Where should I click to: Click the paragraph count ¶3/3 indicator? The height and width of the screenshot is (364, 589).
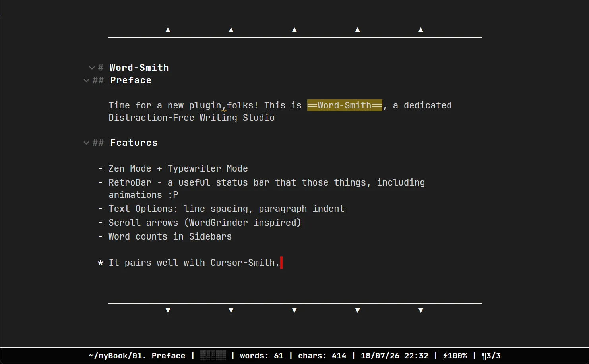(491, 356)
